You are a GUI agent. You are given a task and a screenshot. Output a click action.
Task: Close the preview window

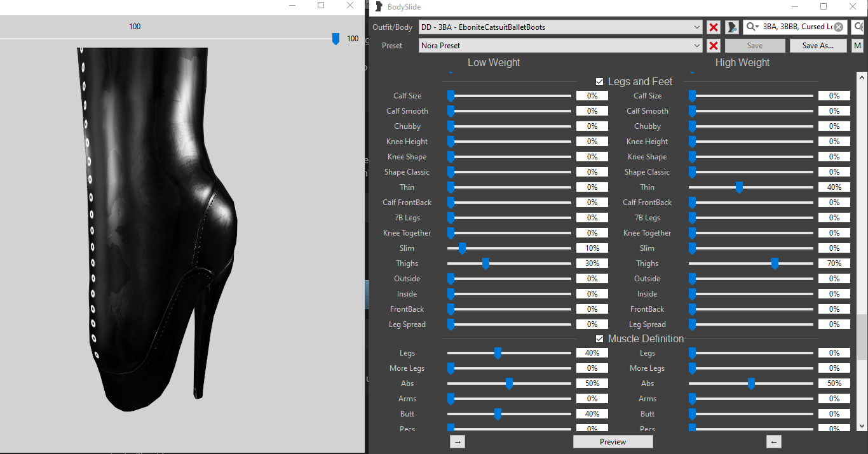[350, 5]
